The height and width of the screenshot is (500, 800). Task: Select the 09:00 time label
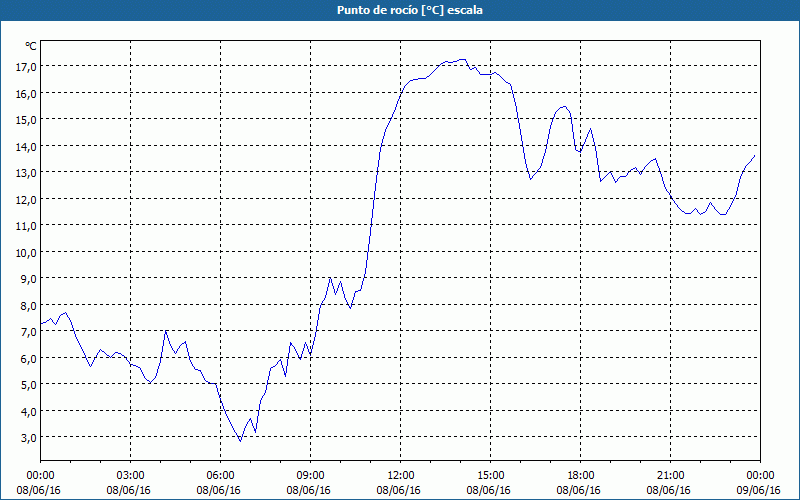(x=310, y=476)
